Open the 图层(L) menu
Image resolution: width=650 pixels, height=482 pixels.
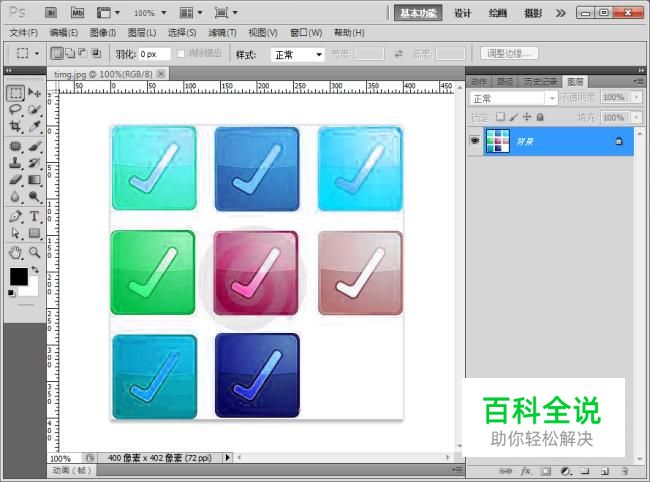(x=142, y=32)
